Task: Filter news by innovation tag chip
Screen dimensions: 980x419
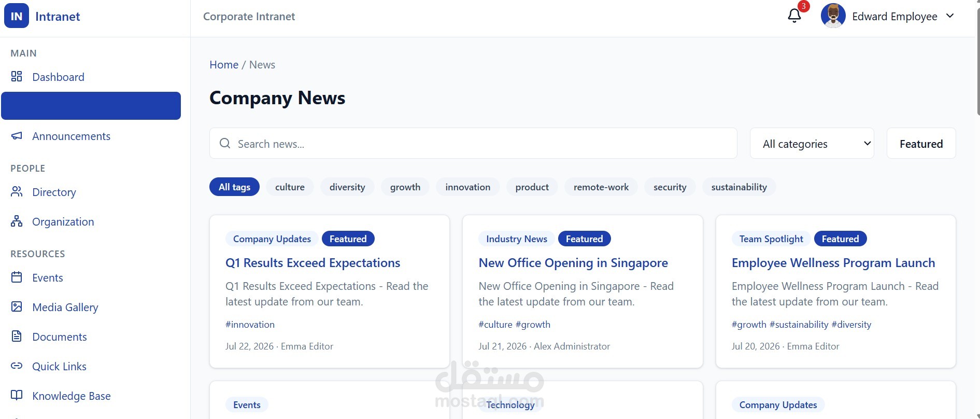Action: (x=467, y=187)
